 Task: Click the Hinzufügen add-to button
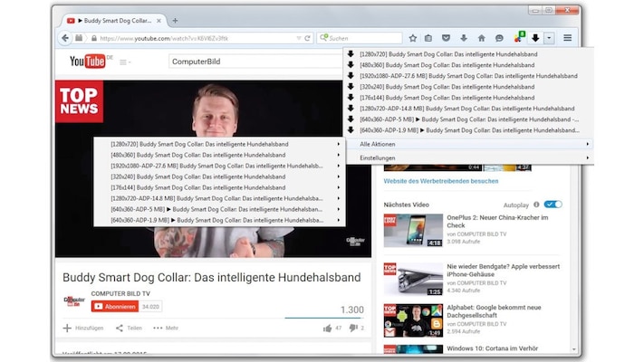[83, 328]
